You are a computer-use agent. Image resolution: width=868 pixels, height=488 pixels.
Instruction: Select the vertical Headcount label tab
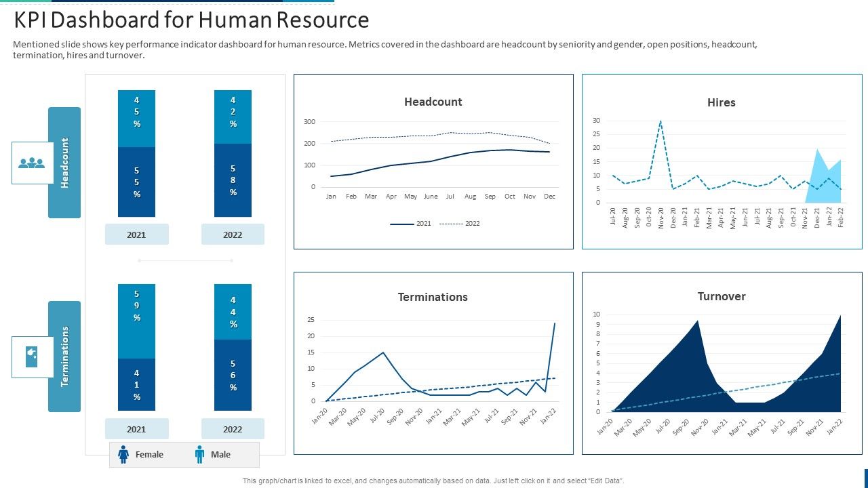coord(64,163)
